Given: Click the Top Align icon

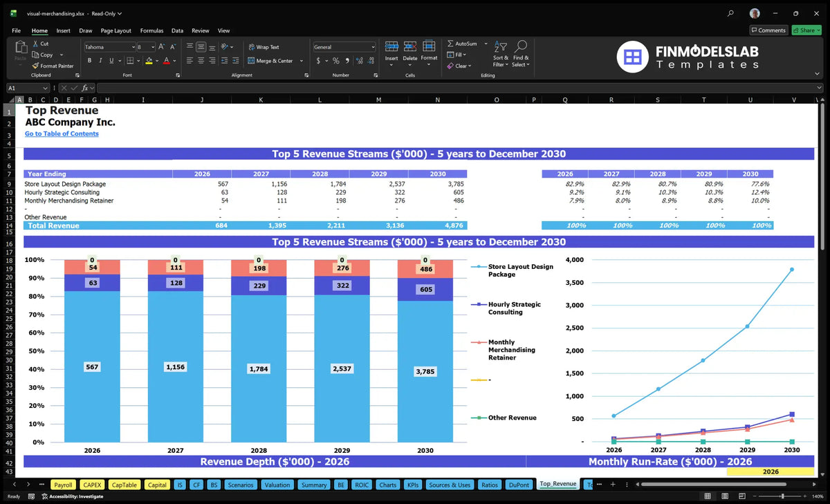Looking at the screenshot, I should click(x=190, y=47).
